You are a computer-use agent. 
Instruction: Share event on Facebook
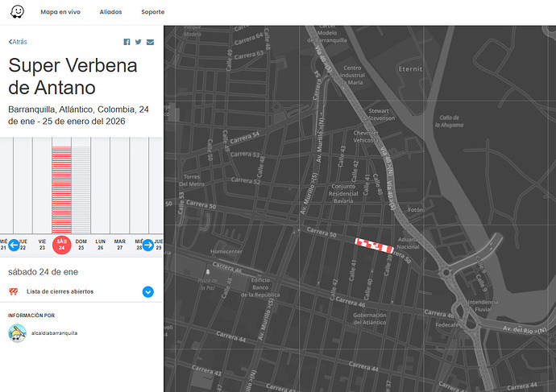127,42
